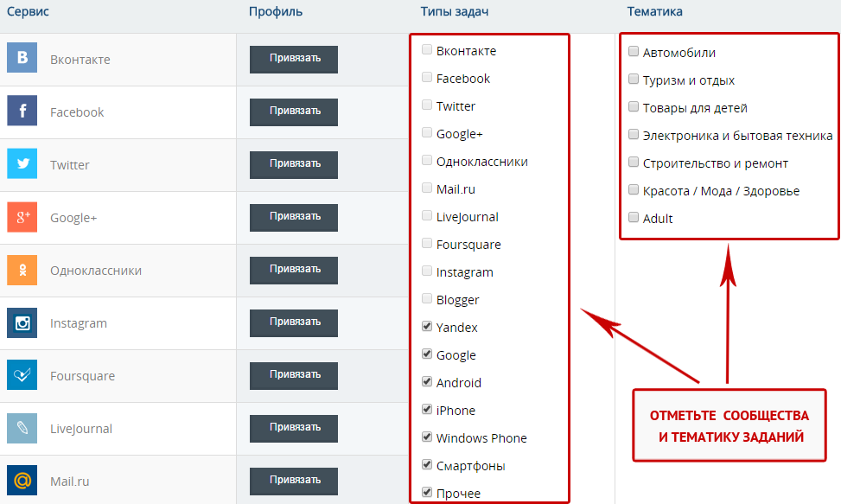
Task: Click the Foursquare service name text
Action: 83,376
